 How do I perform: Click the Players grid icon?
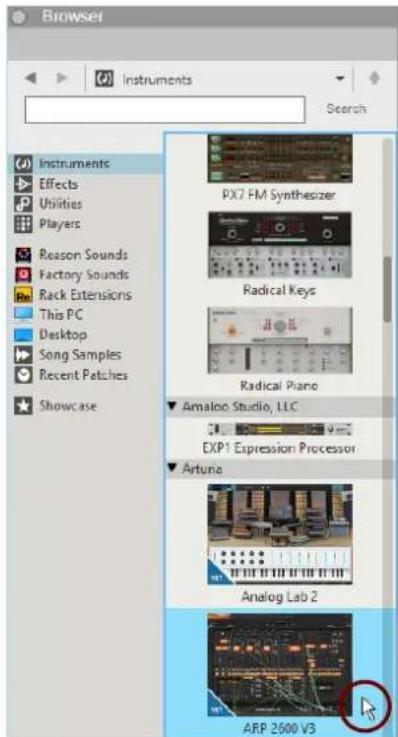click(x=23, y=224)
